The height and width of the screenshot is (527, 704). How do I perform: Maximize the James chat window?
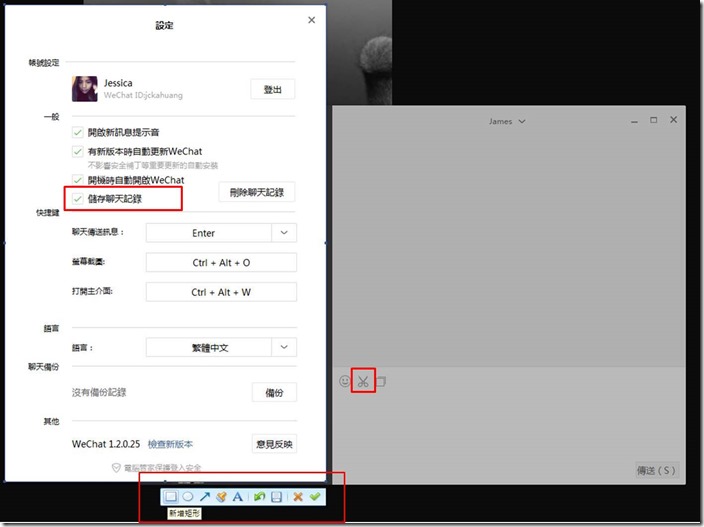(654, 120)
